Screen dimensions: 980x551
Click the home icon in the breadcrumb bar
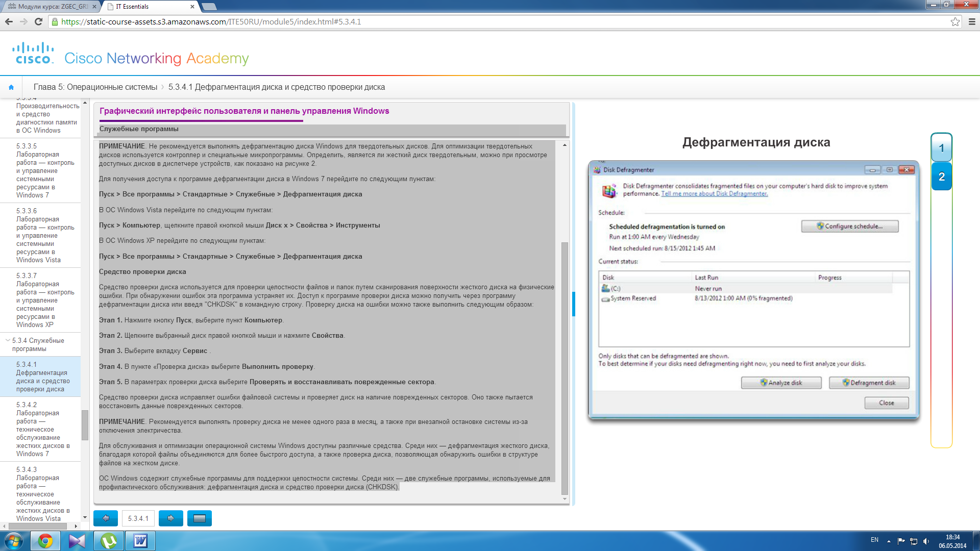(11, 87)
